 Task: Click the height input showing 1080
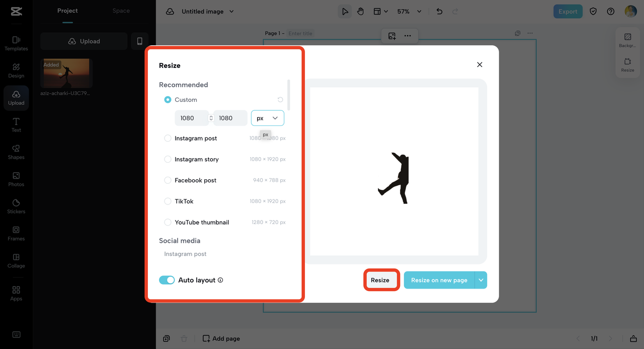pyautogui.click(x=230, y=118)
